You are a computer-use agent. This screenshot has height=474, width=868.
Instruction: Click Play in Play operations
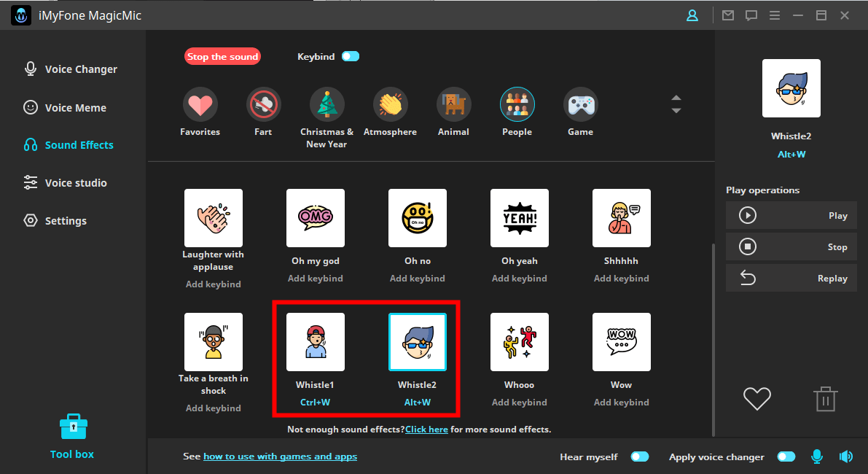click(791, 215)
